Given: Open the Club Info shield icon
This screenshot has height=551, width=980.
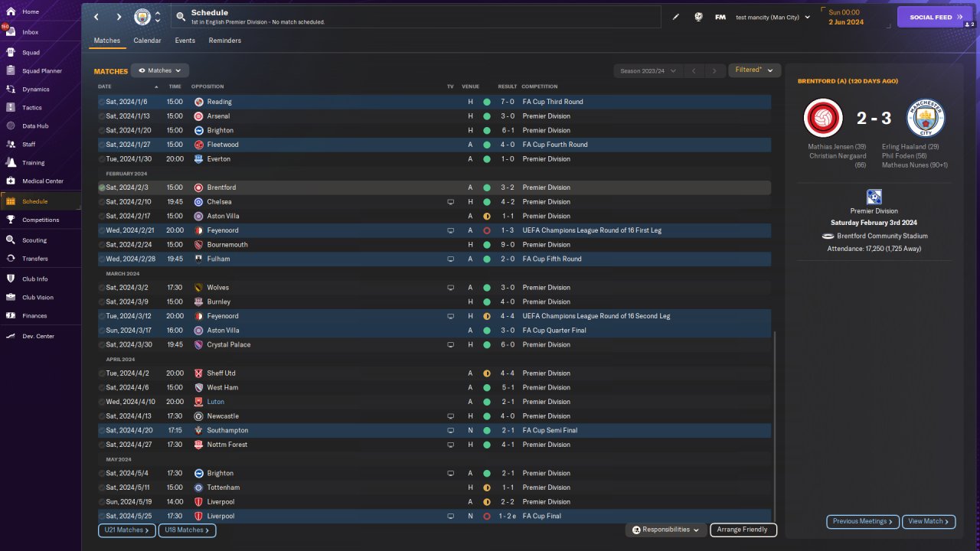Looking at the screenshot, I should click(11, 279).
